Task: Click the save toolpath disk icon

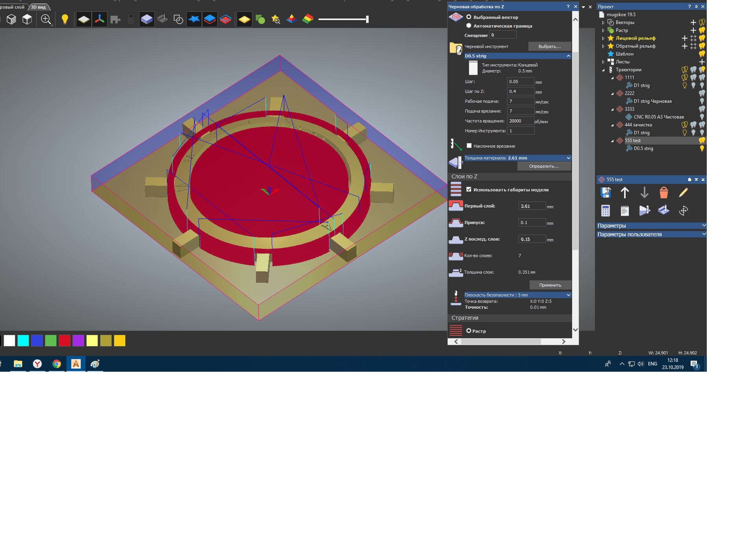Action: 605,193
